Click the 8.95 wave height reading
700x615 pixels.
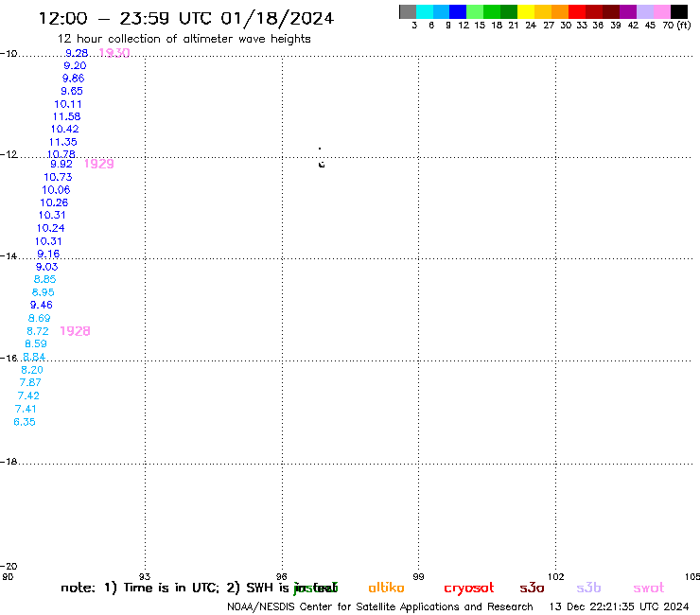coord(44,292)
